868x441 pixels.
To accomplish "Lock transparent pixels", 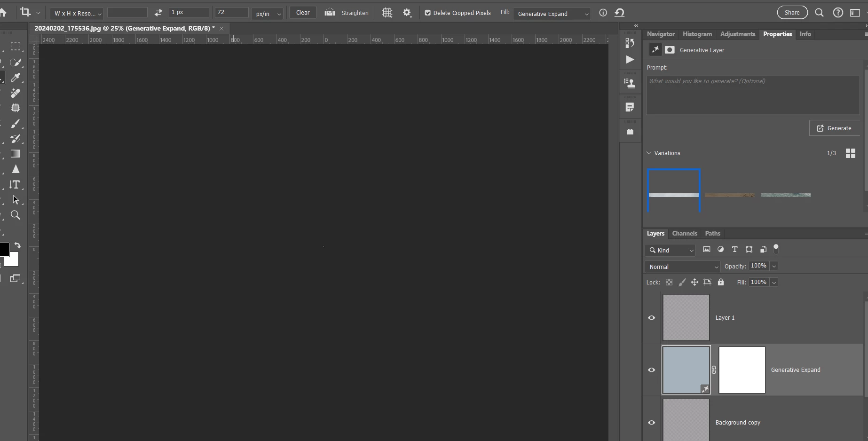I will [x=669, y=283].
